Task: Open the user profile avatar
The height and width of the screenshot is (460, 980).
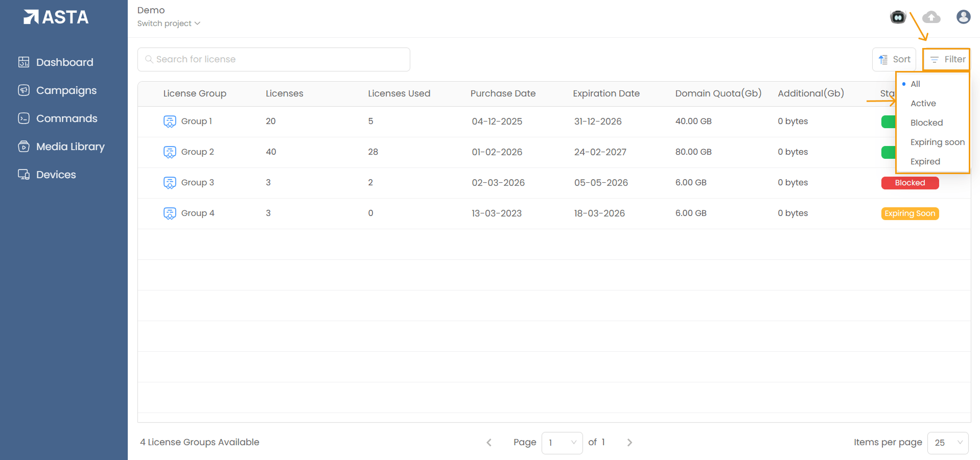Action: click(x=963, y=17)
